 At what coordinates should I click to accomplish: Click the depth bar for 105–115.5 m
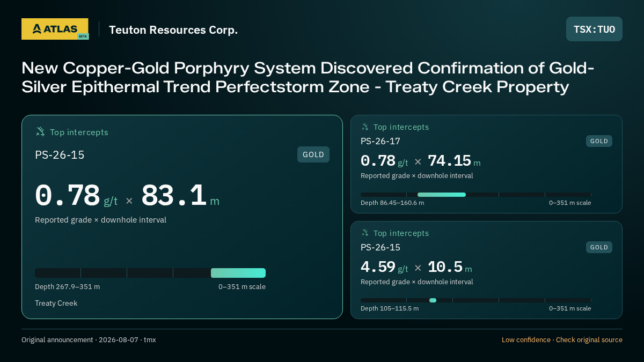tap(476, 300)
